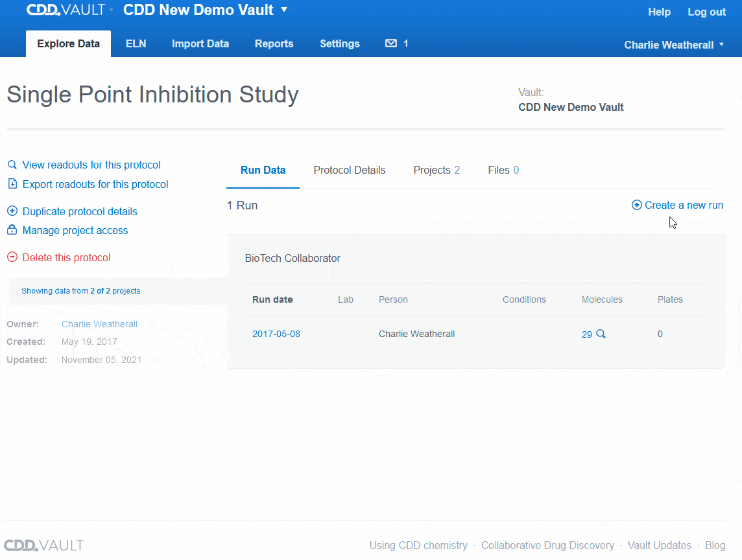Click View readouts for this protocol
Viewport: 742px width, 560px height.
click(92, 165)
